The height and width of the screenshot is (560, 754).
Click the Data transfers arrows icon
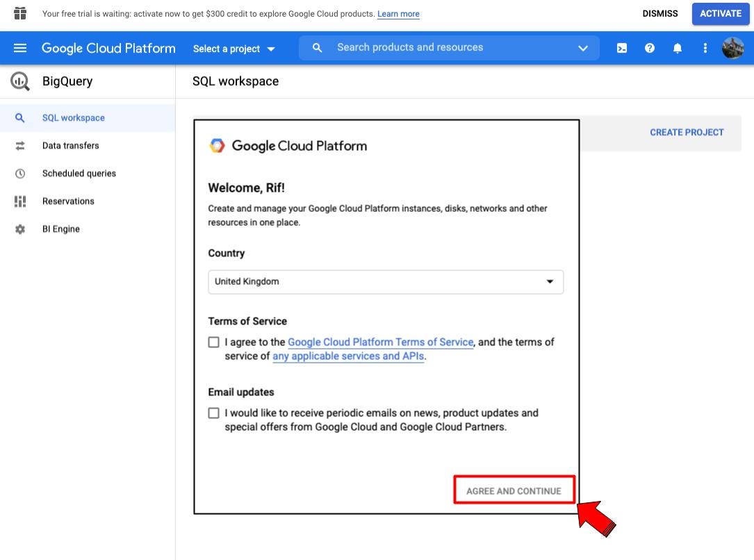[19, 146]
